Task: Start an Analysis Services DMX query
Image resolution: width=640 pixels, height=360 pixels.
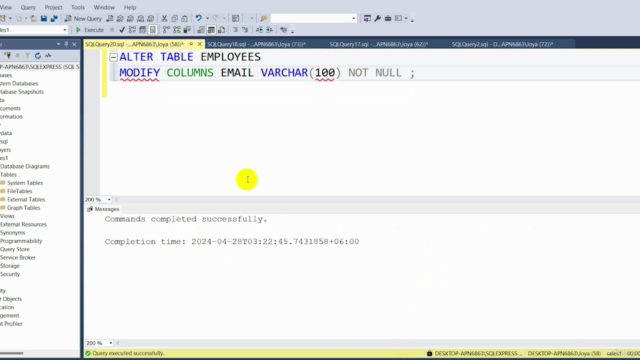Action: tap(130, 18)
